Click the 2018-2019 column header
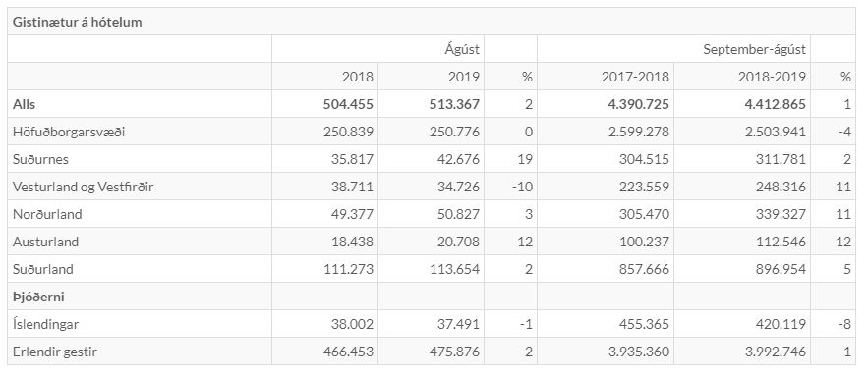This screenshot has height=379, width=868. 773,77
